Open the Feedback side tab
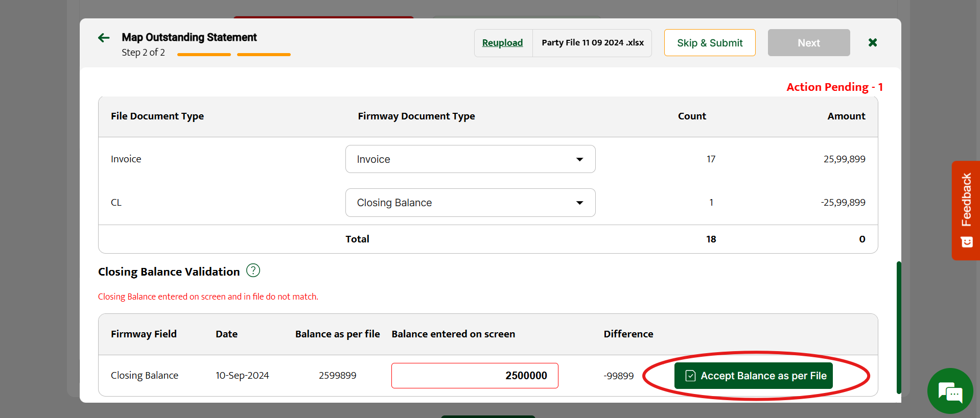The image size is (980, 418). click(x=966, y=200)
